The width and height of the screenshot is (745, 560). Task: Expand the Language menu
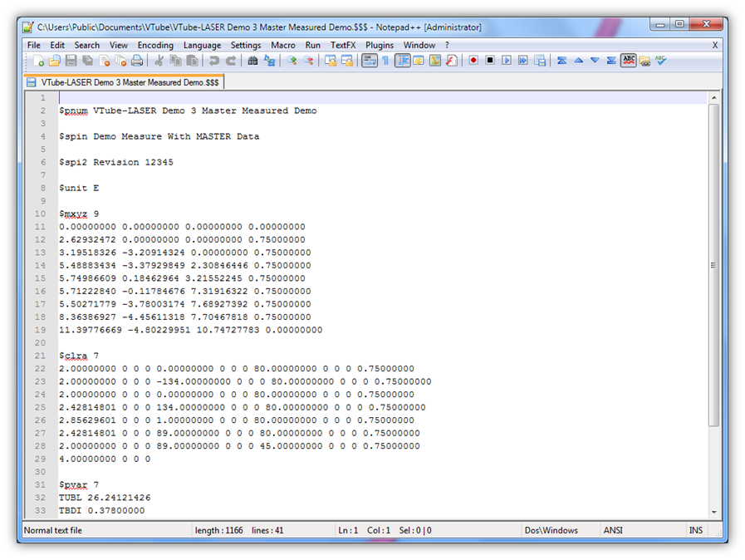click(202, 45)
